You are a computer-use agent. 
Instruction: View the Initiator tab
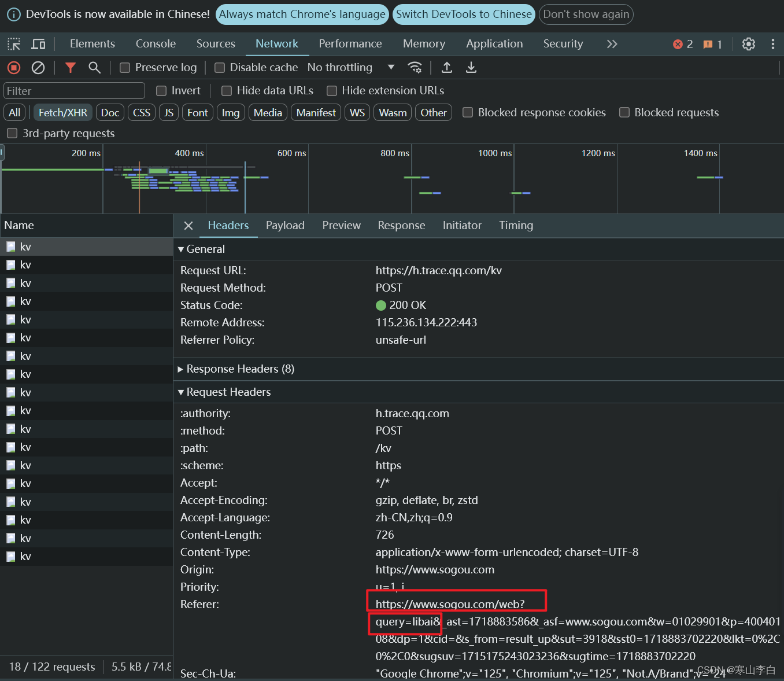tap(462, 226)
